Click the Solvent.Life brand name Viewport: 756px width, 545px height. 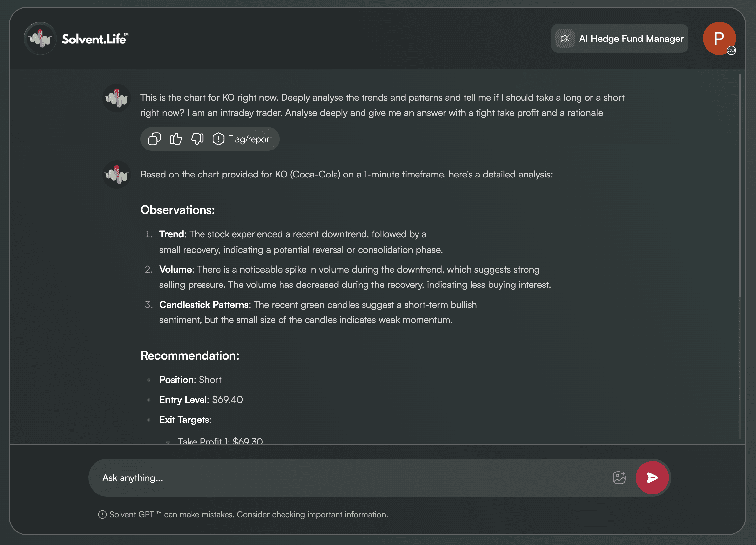95,39
